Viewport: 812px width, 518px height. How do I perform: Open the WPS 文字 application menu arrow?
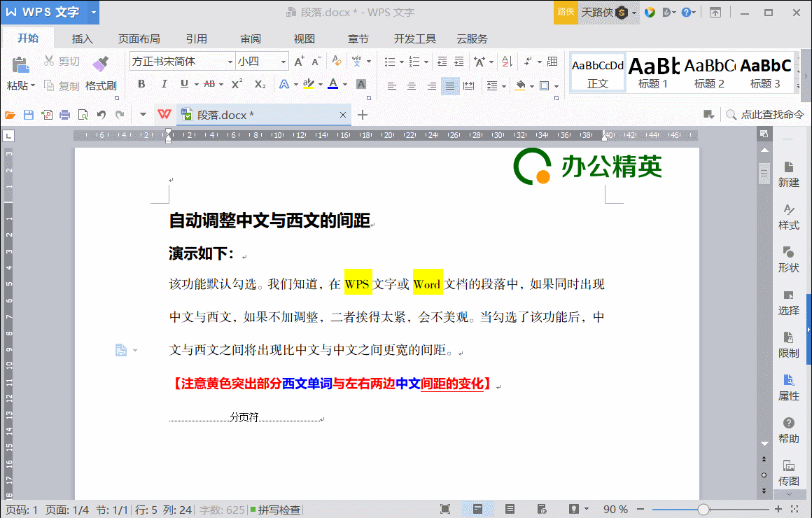coord(93,12)
